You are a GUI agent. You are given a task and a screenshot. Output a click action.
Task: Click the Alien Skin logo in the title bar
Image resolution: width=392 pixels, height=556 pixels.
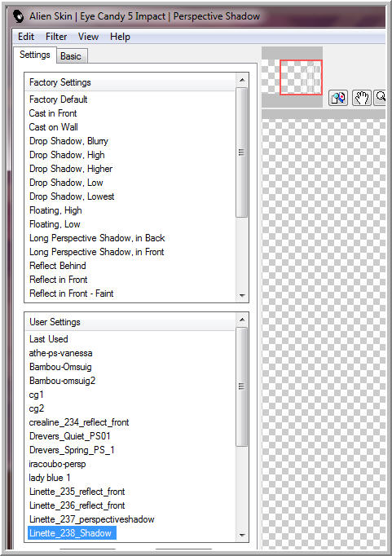18,16
